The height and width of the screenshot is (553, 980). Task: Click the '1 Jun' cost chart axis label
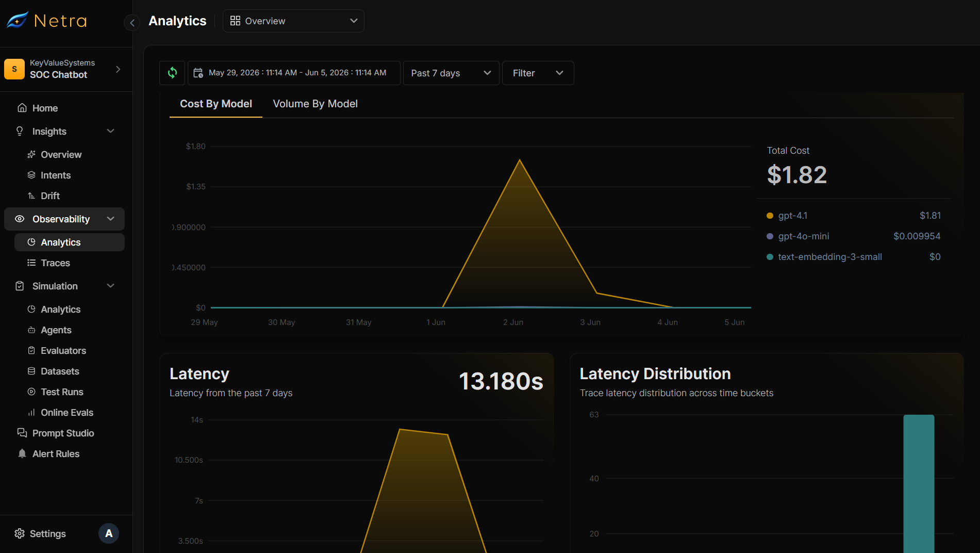(x=436, y=322)
